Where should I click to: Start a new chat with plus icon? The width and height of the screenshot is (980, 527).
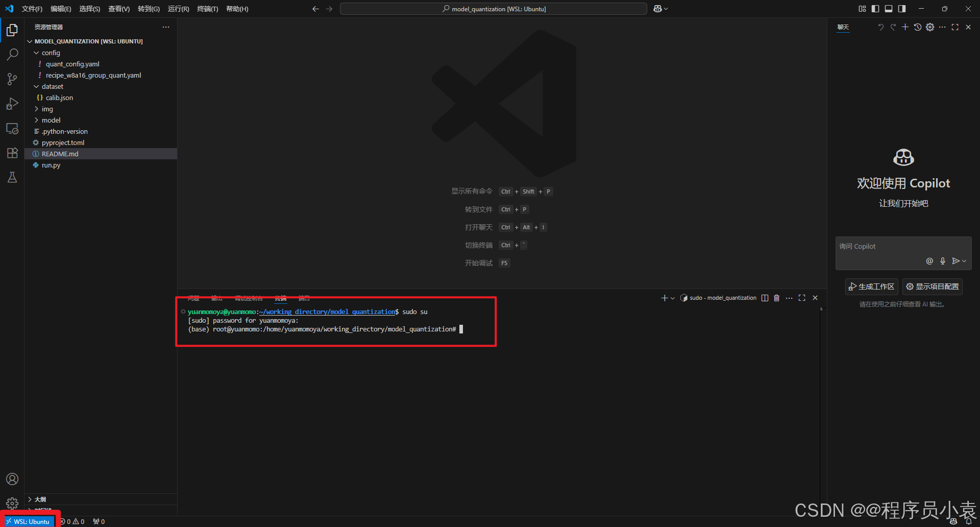pyautogui.click(x=905, y=27)
